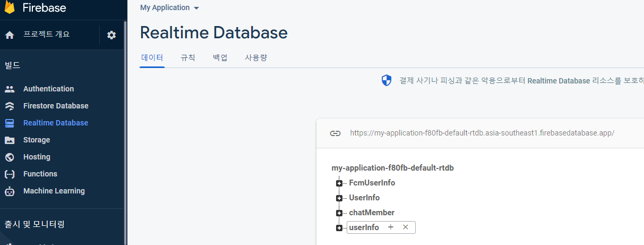Select root node my-application-f80fb-default-rtdb
This screenshot has height=245, width=644.
tap(393, 168)
